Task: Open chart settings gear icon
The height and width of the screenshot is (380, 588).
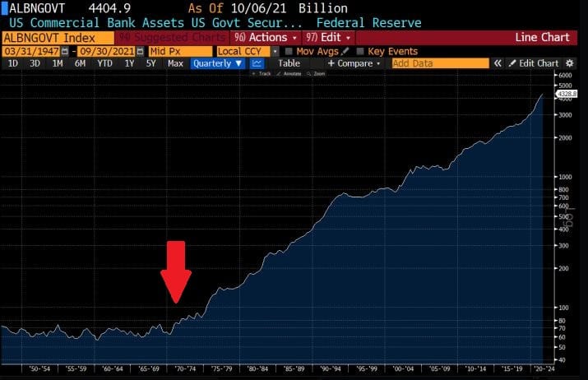Action: tap(569, 63)
